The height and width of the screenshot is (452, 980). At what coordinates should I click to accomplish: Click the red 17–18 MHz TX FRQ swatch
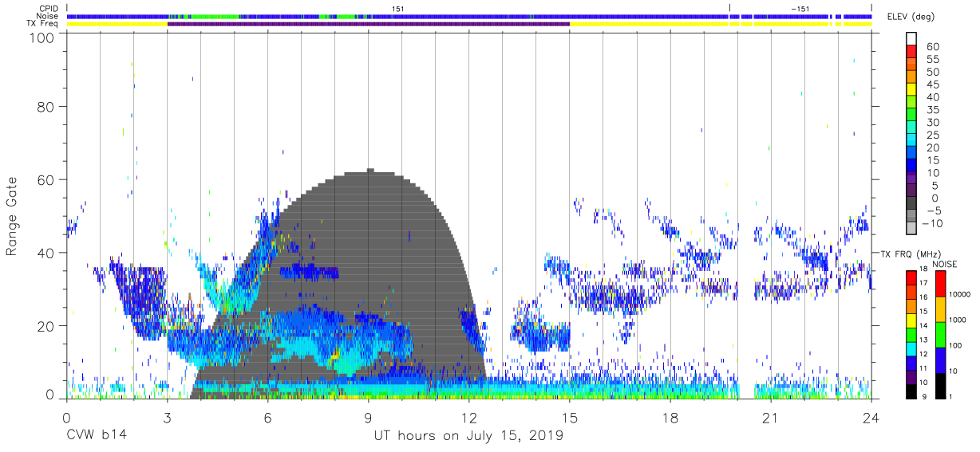(x=911, y=277)
